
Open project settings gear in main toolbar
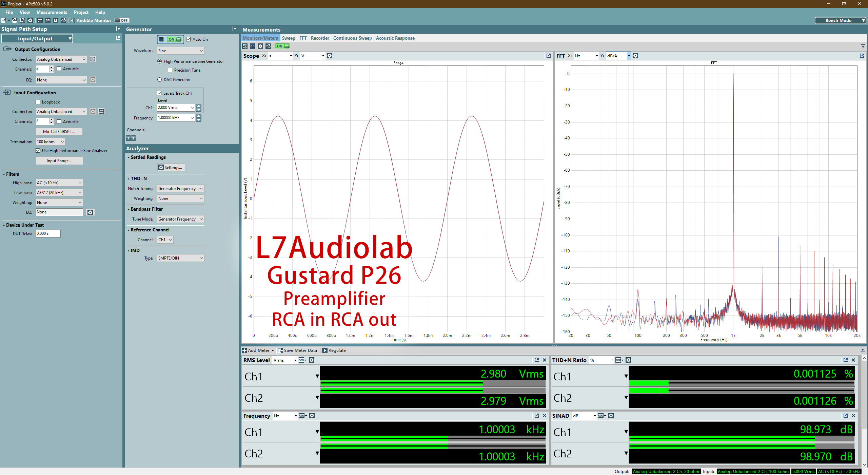coord(30,20)
